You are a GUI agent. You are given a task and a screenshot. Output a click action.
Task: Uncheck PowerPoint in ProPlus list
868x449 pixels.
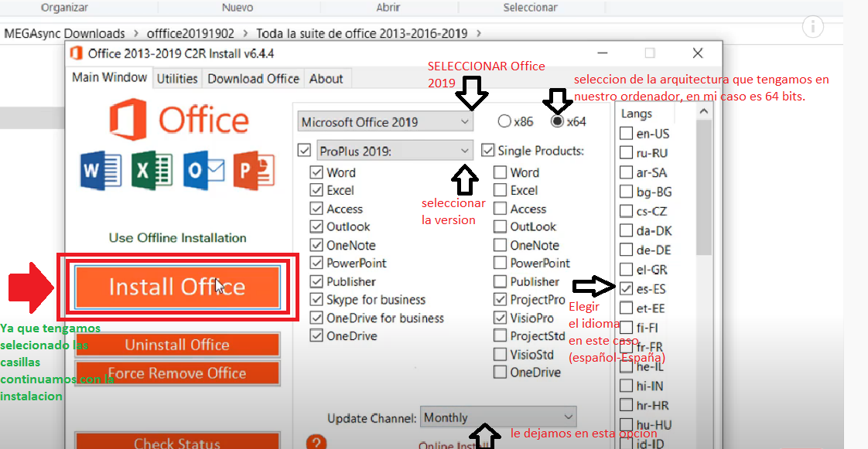pyautogui.click(x=316, y=264)
